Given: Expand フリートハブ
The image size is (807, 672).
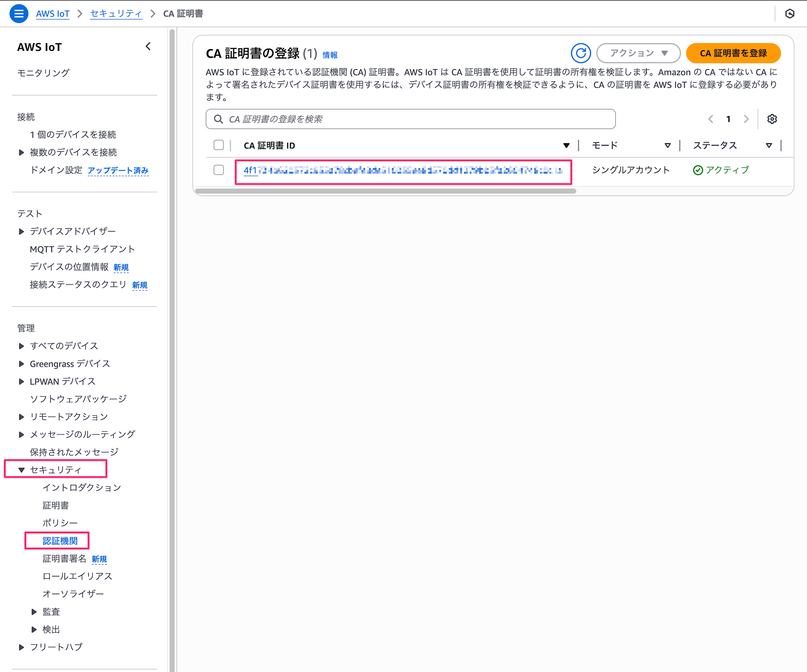Looking at the screenshot, I should pos(21,647).
